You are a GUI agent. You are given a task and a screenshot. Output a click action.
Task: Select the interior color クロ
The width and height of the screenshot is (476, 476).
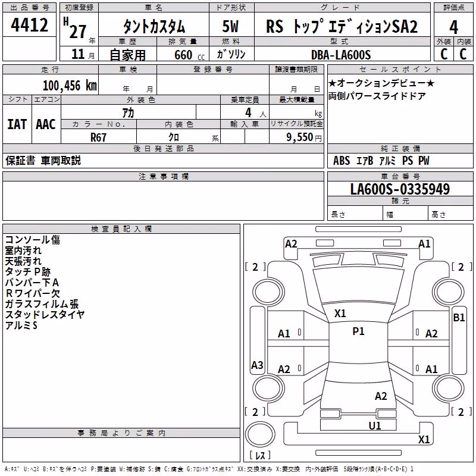click(x=174, y=137)
